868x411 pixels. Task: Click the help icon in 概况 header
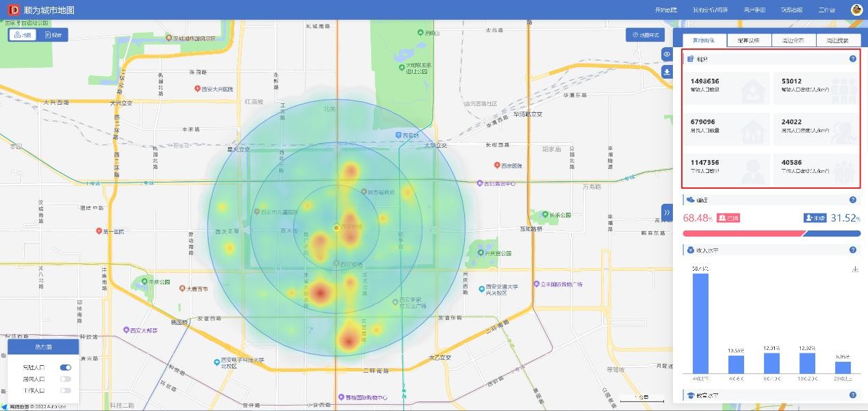[853, 59]
